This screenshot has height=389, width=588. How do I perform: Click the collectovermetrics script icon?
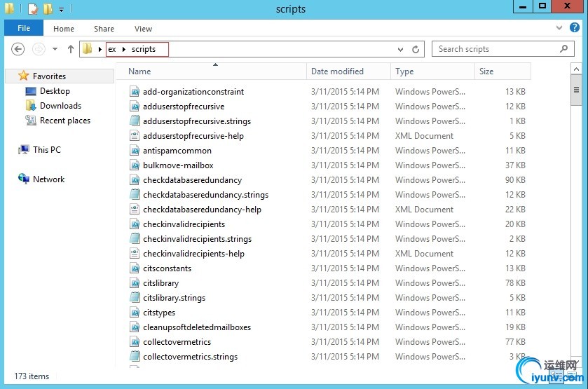coord(135,342)
